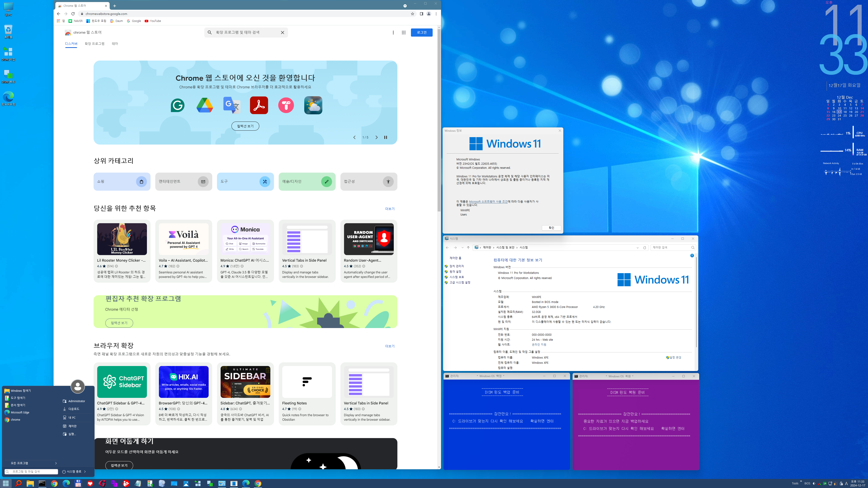Open the Random User-Agent extension card

point(369,251)
